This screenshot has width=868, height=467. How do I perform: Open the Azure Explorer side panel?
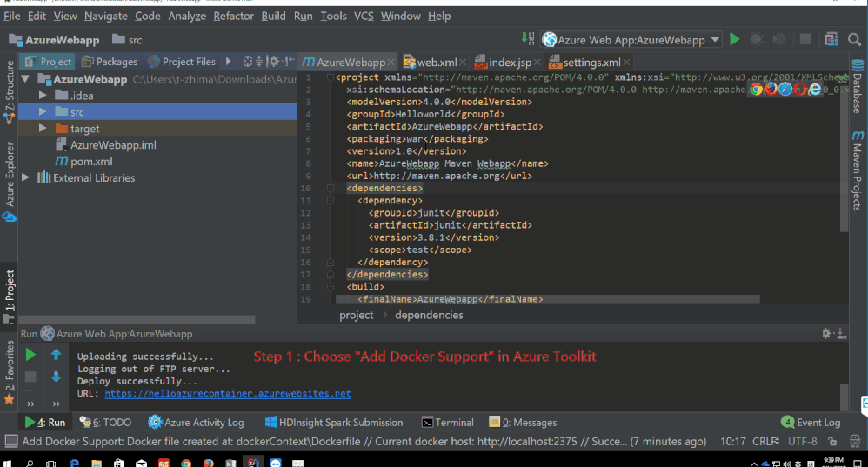[x=10, y=182]
